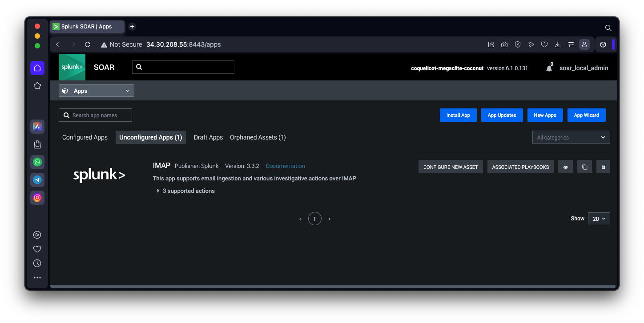Take a snapshot with the camera icon
Image resolution: width=644 pixels, height=323 pixels.
coord(504,44)
